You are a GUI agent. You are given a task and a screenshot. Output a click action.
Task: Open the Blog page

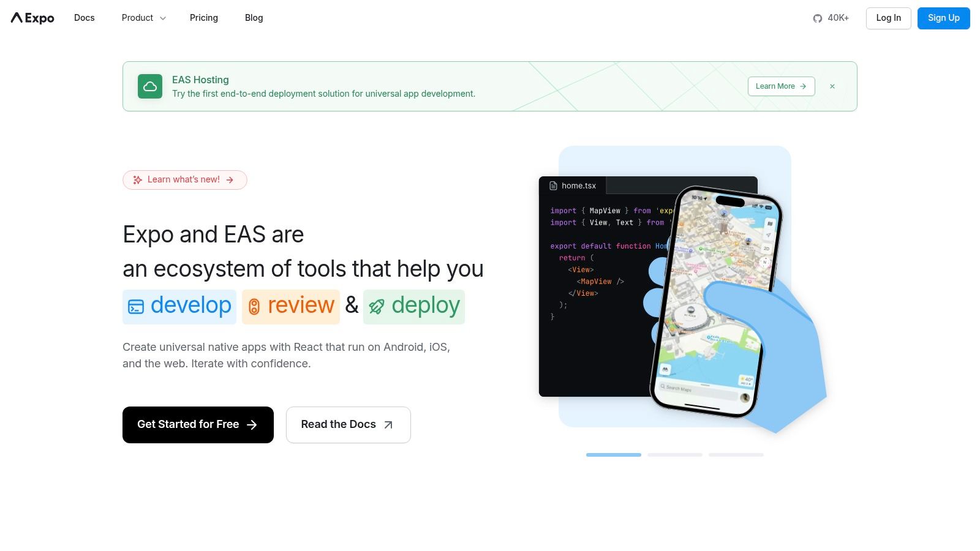pyautogui.click(x=254, y=18)
